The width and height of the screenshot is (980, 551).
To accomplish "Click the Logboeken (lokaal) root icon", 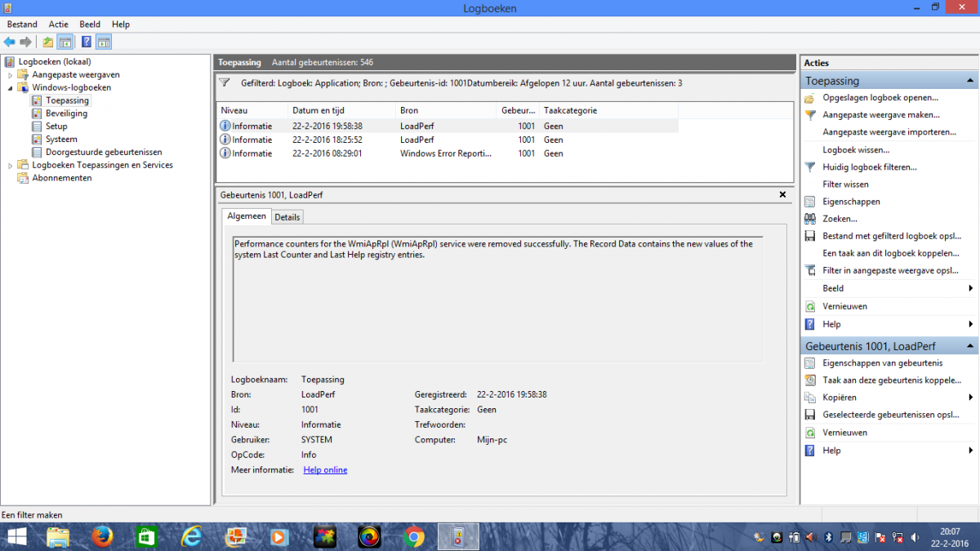I will point(10,61).
